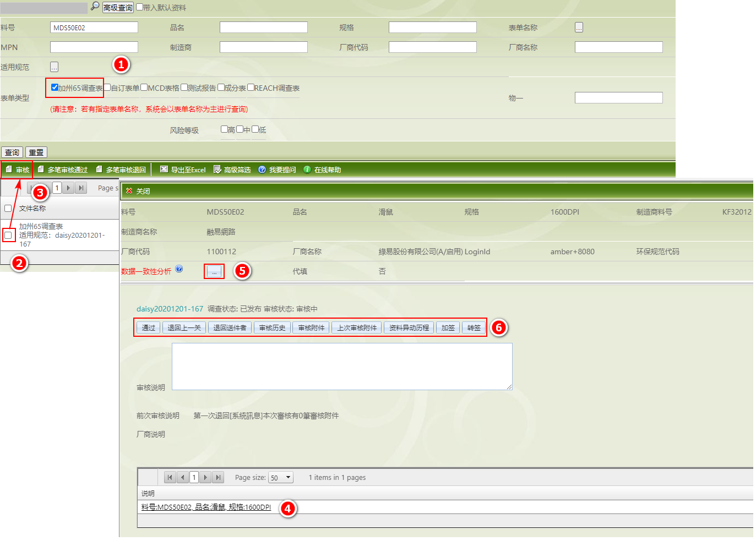Viewport: 756px width, 541px height.
Task: Check the REACH调查表 checkbox
Action: point(251,87)
